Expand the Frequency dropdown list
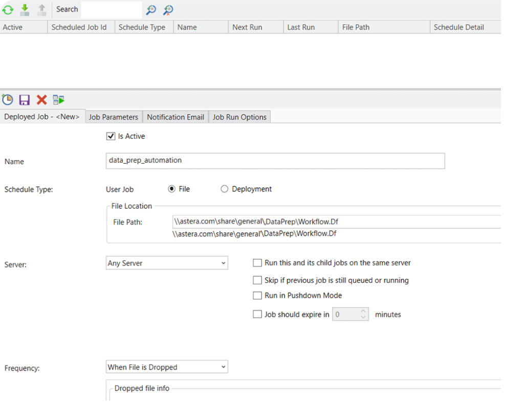The width and height of the screenshot is (524, 420). [x=166, y=367]
